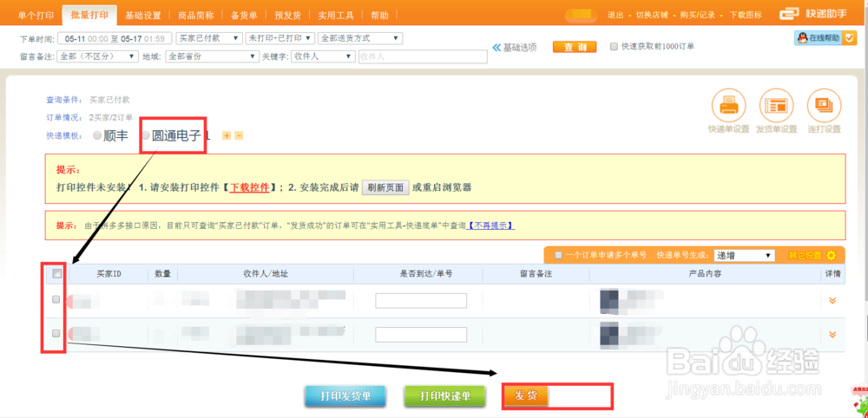This screenshot has height=418, width=868.
Task: Click the 产品内容 column header
Action: (705, 274)
